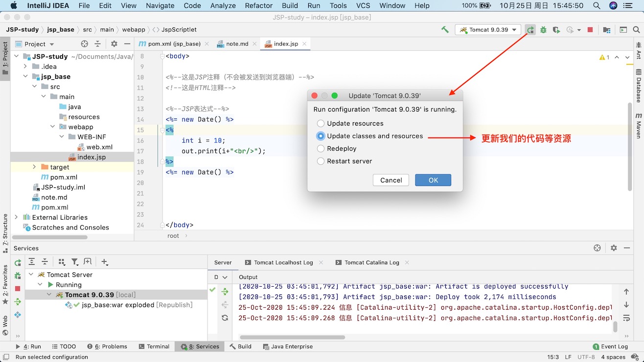Open the VCS menu
The height and width of the screenshot is (362, 644).
(363, 6)
